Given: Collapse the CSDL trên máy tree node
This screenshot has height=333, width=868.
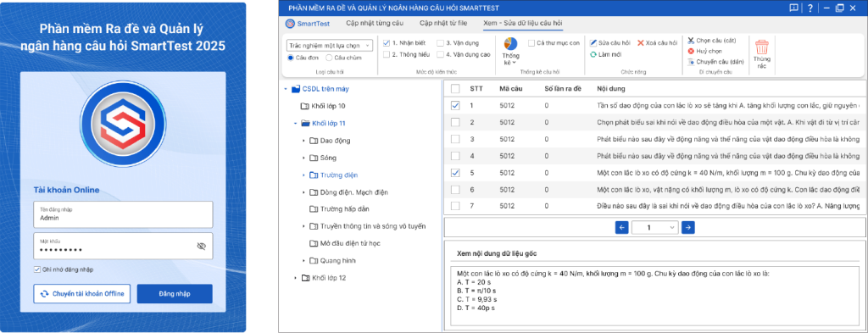Looking at the screenshot, I should 285,88.
